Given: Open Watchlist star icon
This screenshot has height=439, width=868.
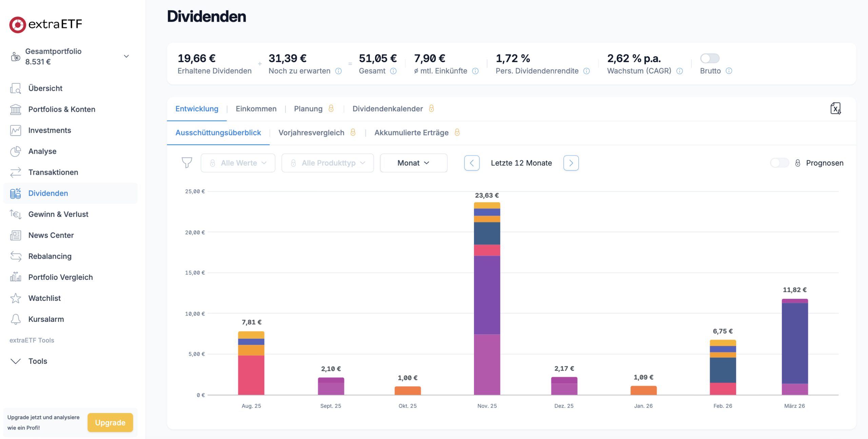Looking at the screenshot, I should click(16, 298).
